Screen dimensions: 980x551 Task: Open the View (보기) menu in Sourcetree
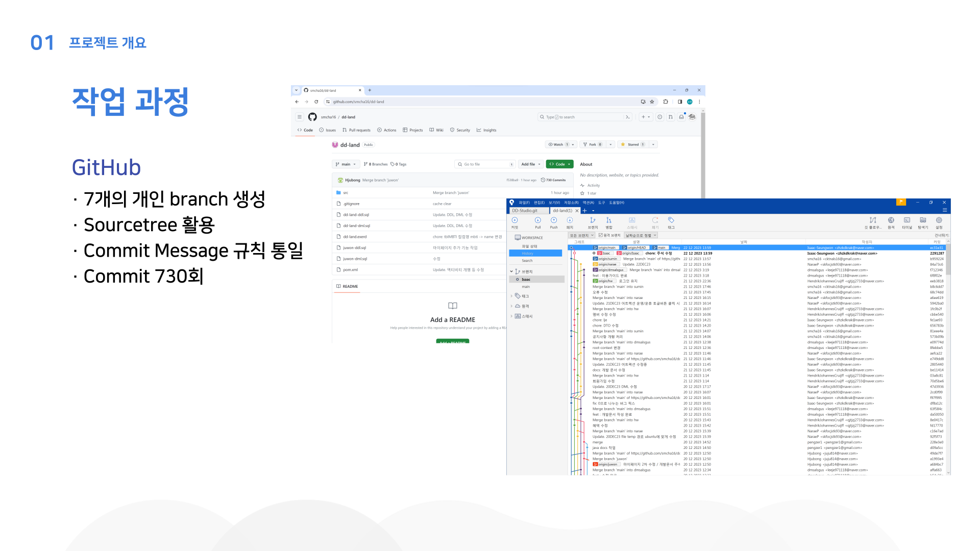[554, 203]
